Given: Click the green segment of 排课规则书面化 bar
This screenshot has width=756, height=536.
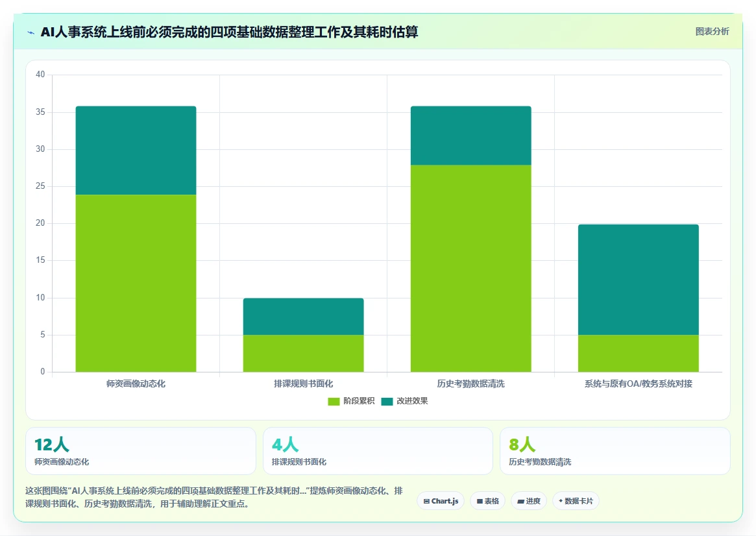Looking at the screenshot, I should (303, 353).
